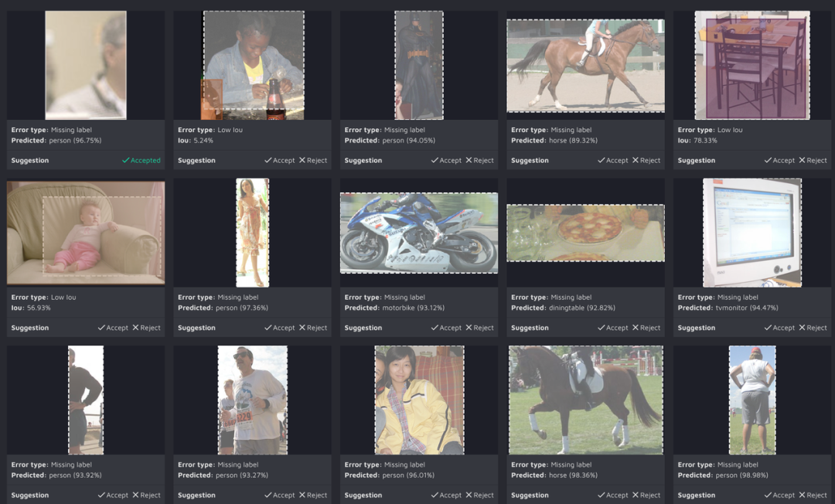Accept the person 94.05% missing label
Image resolution: width=835 pixels, height=504 pixels.
[446, 160]
